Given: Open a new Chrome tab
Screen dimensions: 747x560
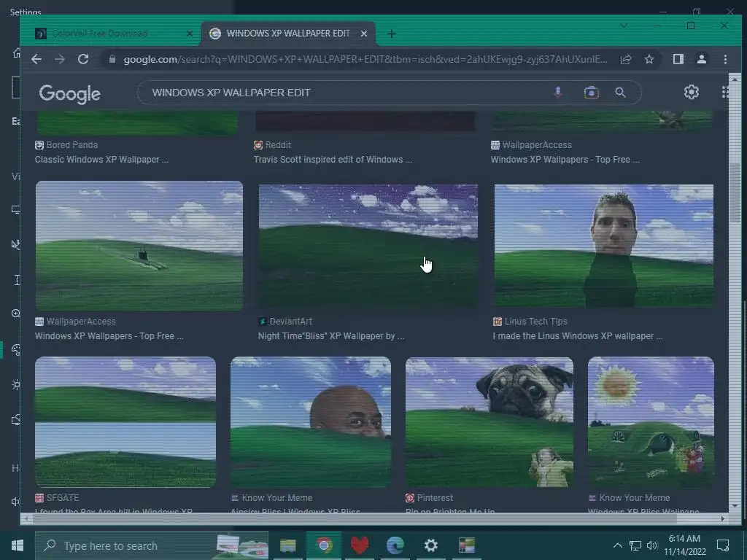Looking at the screenshot, I should pyautogui.click(x=391, y=34).
